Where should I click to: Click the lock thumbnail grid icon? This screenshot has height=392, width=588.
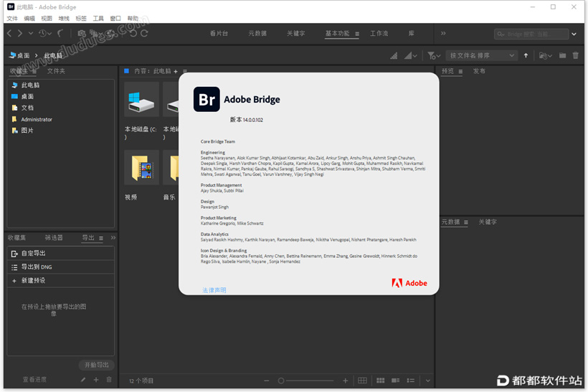362,381
